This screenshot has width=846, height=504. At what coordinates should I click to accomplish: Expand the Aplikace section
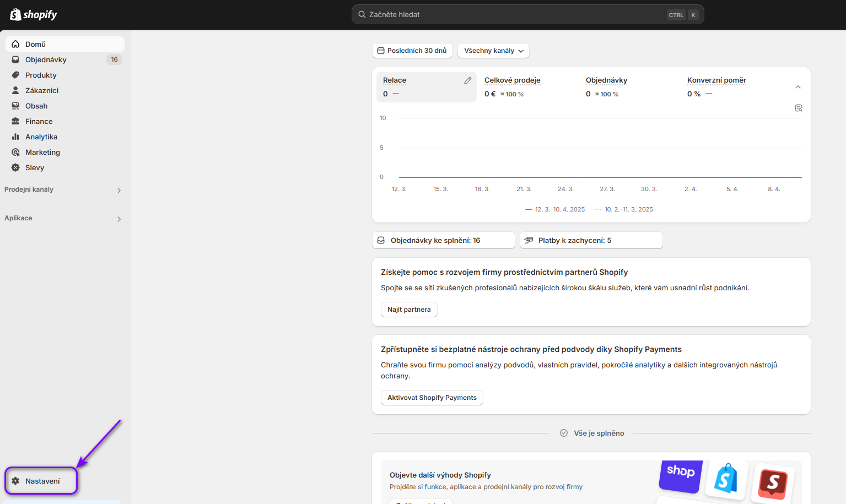(119, 219)
